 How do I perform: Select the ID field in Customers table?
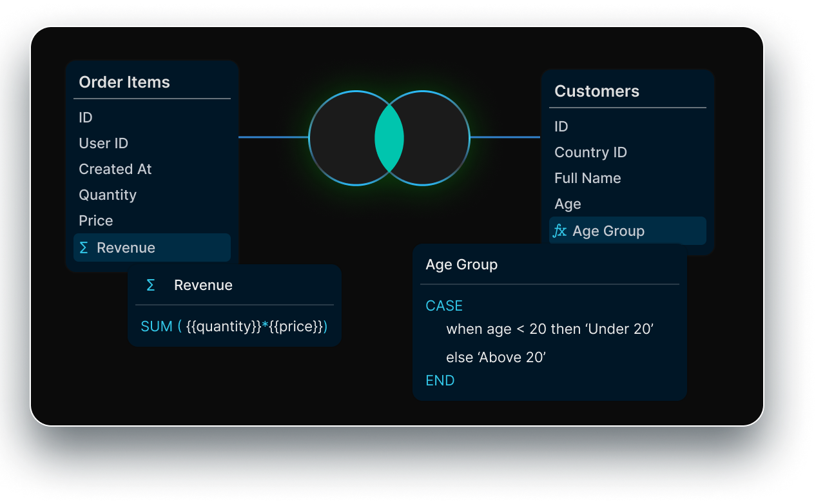[561, 126]
